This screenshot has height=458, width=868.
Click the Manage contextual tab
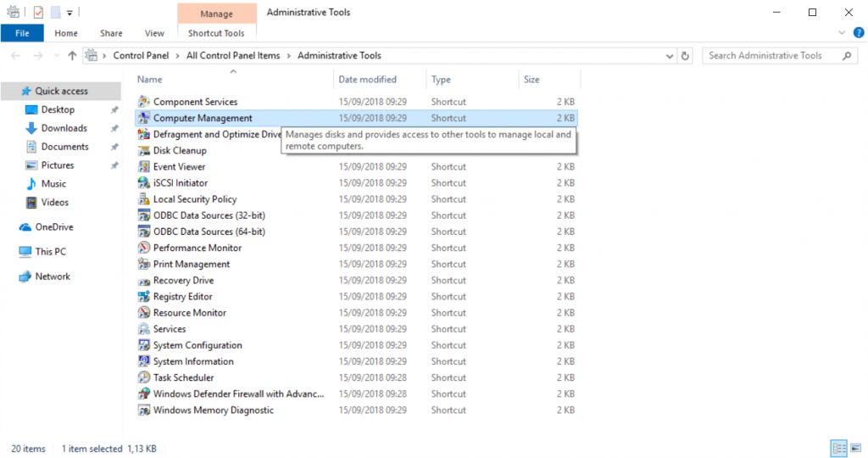point(216,14)
